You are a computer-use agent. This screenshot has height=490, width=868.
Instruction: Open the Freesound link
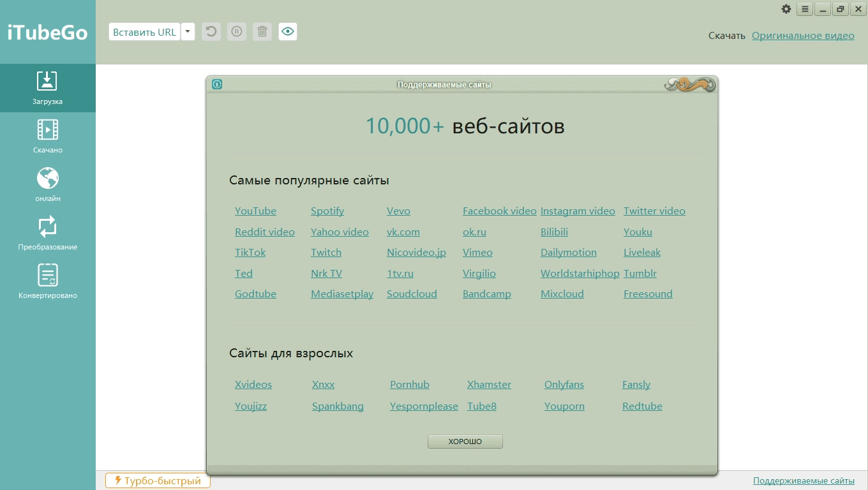pos(648,294)
